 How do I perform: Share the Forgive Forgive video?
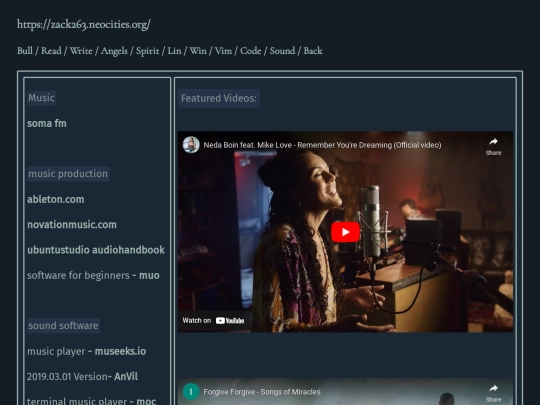pos(493,393)
